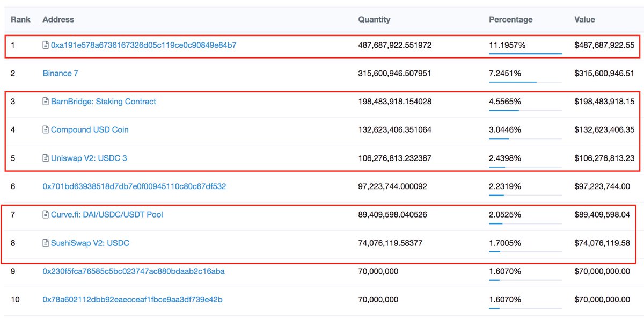Select quantity 132,623,406.351064

pyautogui.click(x=395, y=130)
